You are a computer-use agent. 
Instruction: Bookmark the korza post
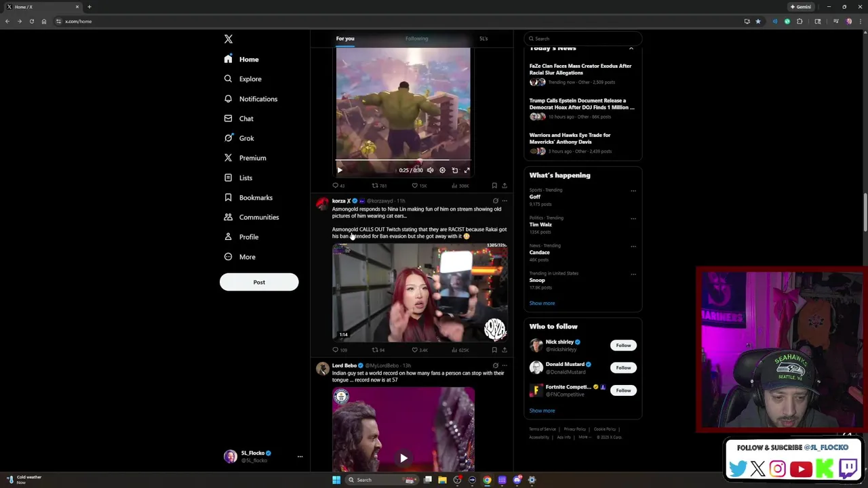pos(494,350)
